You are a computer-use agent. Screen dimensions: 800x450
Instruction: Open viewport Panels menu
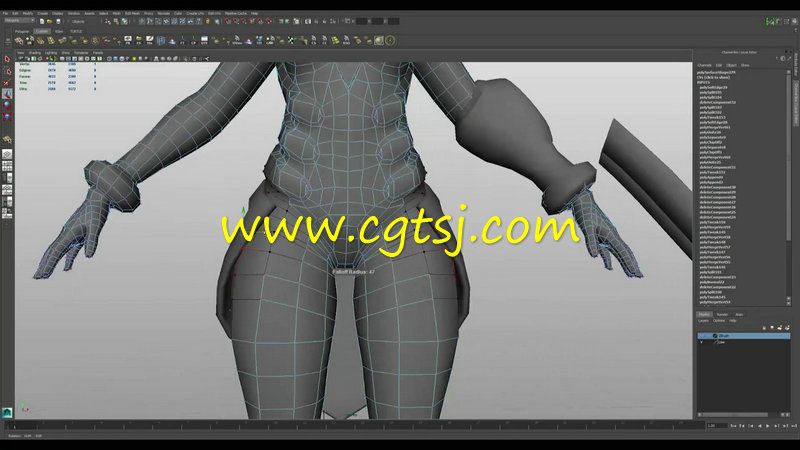pos(98,53)
